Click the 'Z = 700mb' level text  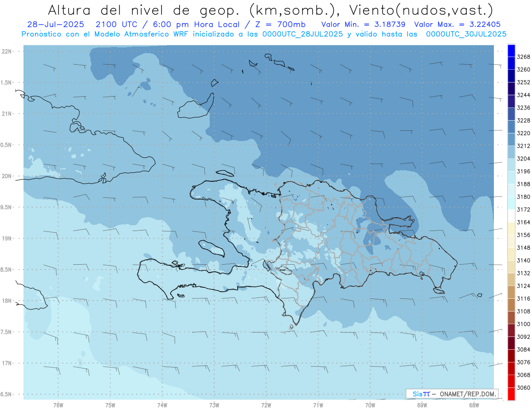280,24
